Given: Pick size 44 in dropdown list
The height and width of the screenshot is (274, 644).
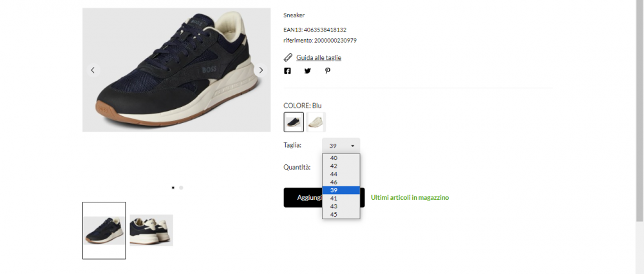Looking at the screenshot, I should 341,174.
